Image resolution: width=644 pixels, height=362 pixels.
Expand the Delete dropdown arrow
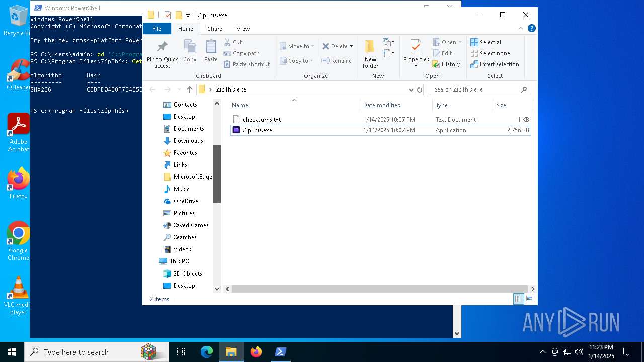coord(351,46)
